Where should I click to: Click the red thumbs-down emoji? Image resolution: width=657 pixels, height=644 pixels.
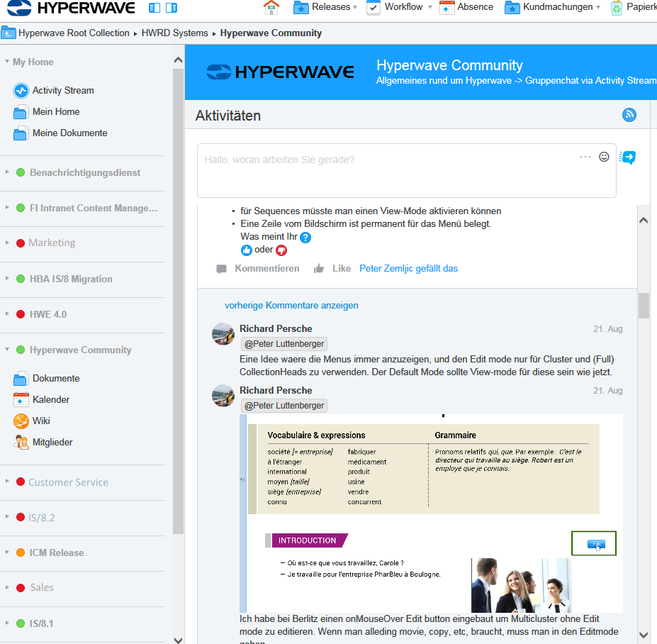[x=281, y=250]
